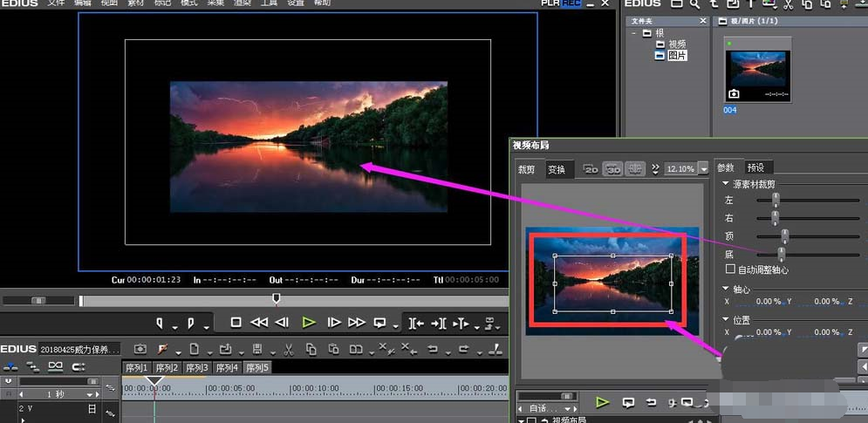This screenshot has height=423, width=868.
Task: Open the 视频 folder in the bin
Action: [x=677, y=44]
